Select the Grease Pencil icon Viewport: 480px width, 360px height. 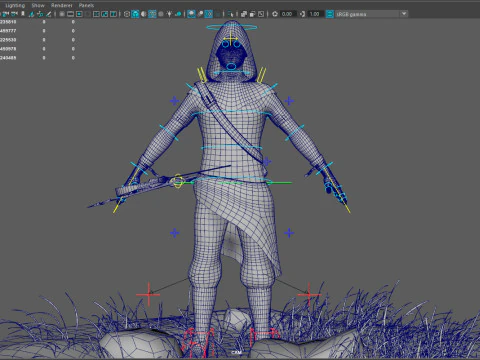pyautogui.click(x=49, y=14)
